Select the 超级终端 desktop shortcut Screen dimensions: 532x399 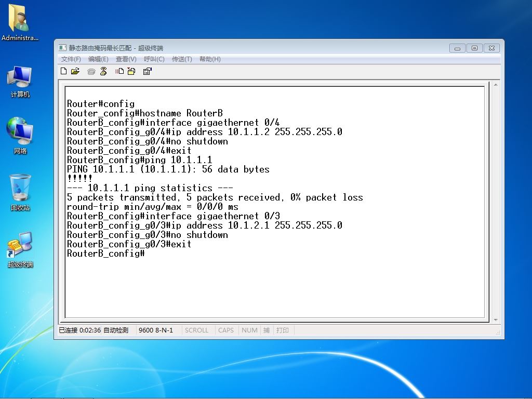coord(20,249)
